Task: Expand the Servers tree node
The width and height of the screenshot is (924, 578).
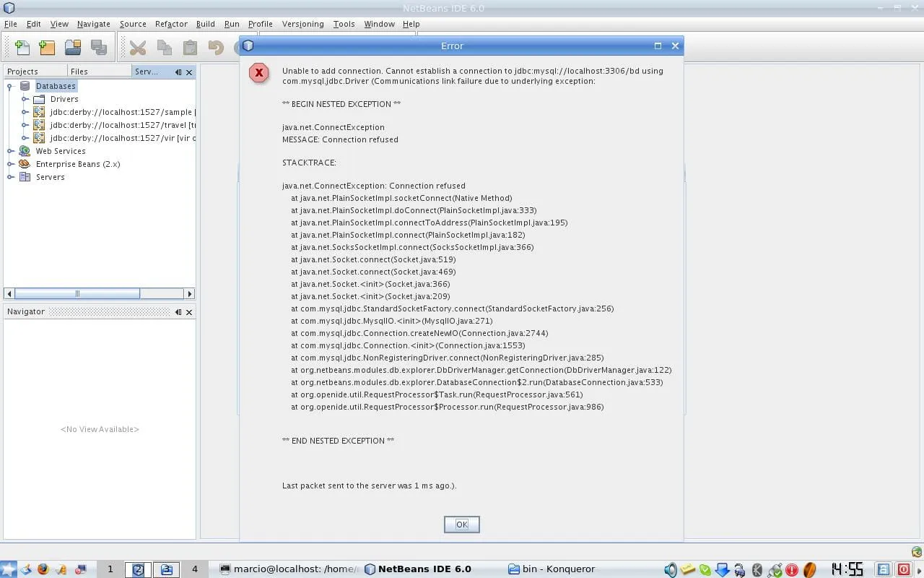Action: coord(11,177)
